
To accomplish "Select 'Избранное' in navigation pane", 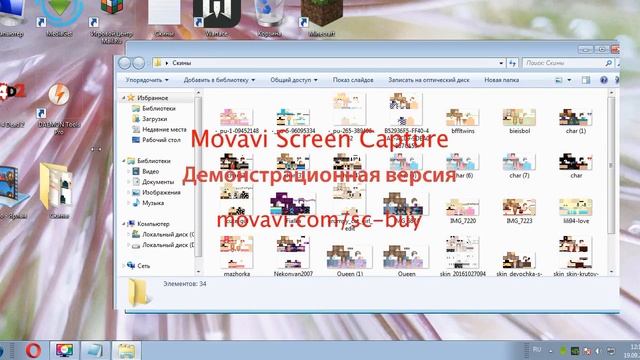I will point(152,98).
